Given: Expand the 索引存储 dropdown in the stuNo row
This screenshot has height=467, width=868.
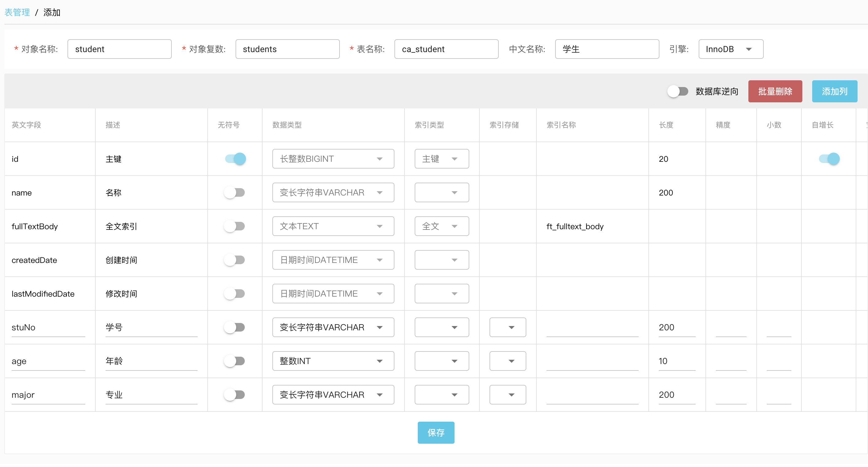Looking at the screenshot, I should click(507, 327).
